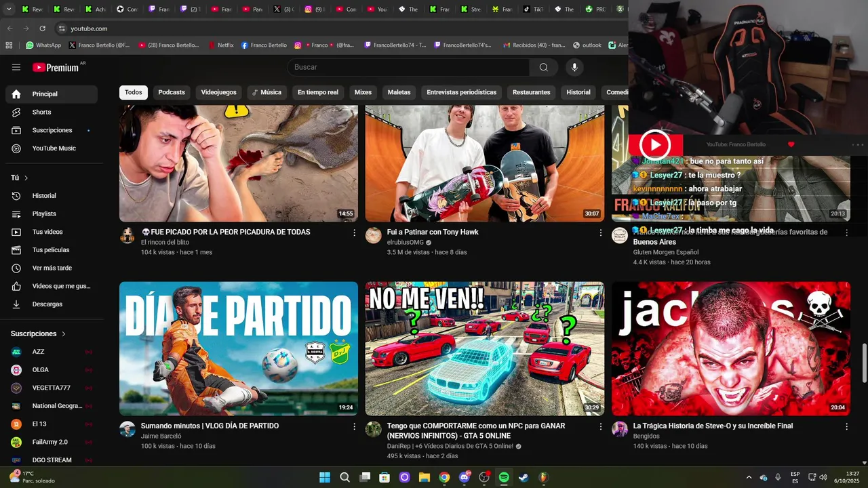Select the Mixes filter chip
The height and width of the screenshot is (488, 868).
coord(363,92)
